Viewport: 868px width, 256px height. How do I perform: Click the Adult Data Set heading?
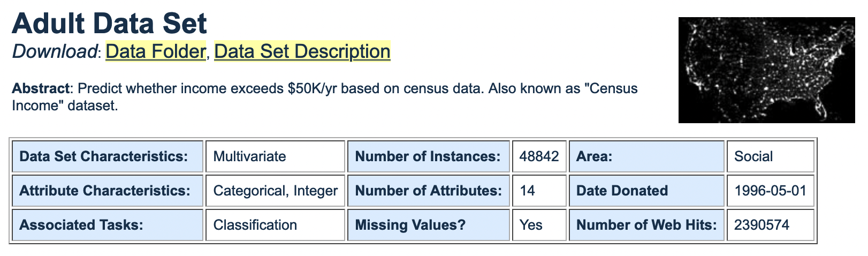(109, 24)
